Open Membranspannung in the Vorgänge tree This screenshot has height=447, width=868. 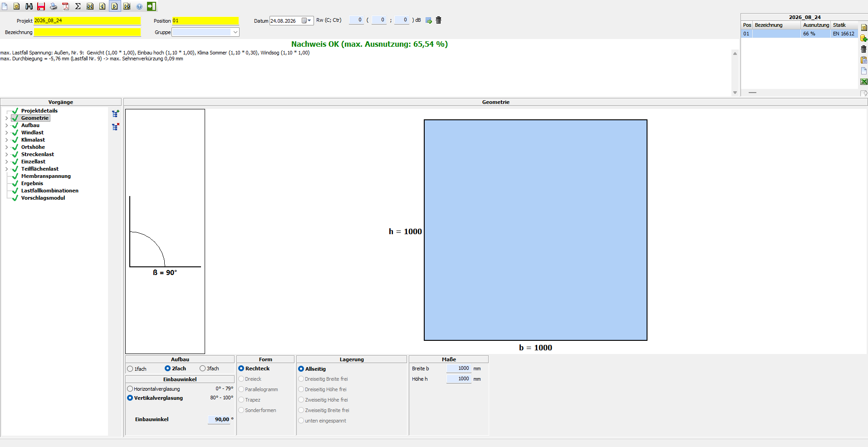[46, 176]
